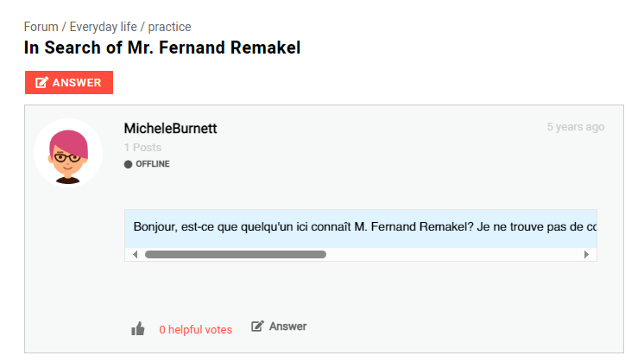644x362 pixels.
Task: Click the bottom Answer link under the post
Action: coord(287,327)
